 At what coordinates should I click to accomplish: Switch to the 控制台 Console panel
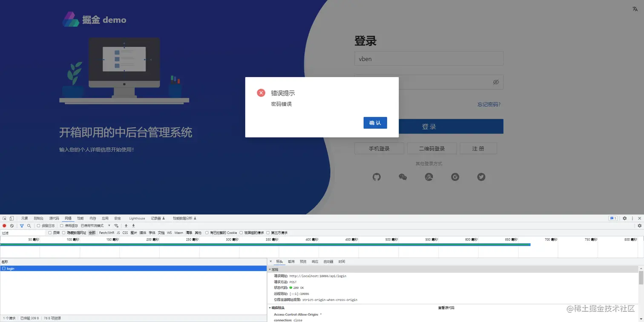tap(38, 218)
